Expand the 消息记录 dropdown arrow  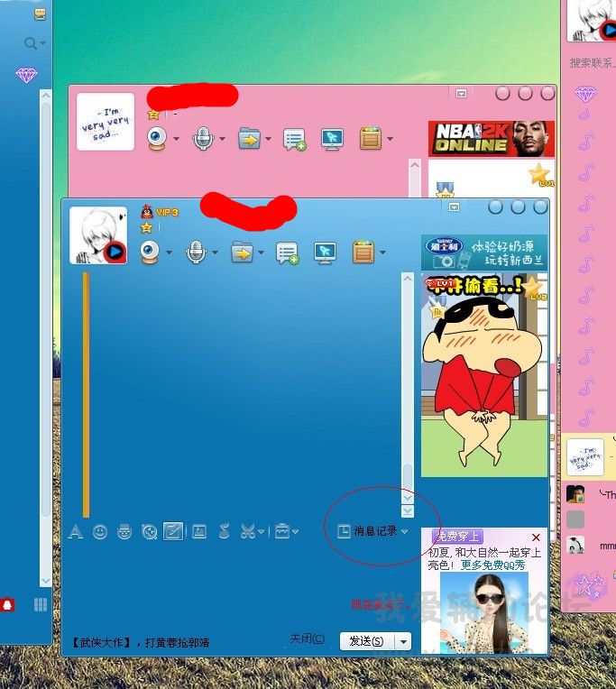pyautogui.click(x=404, y=531)
